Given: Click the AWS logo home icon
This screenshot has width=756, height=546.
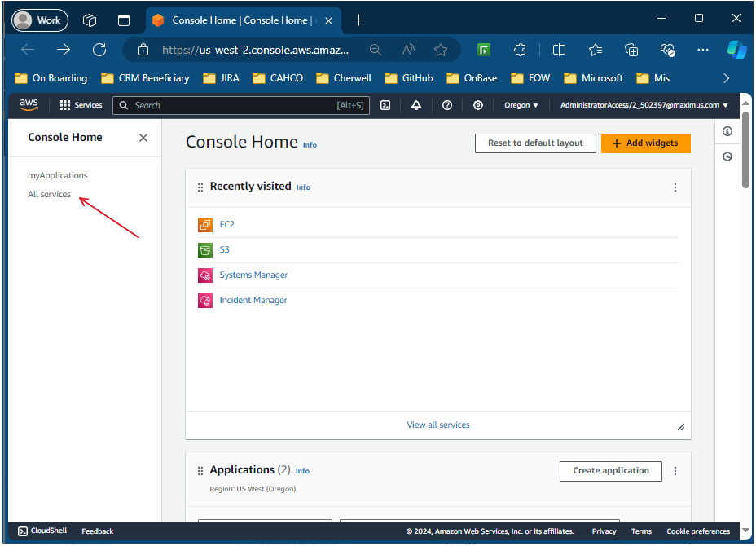Looking at the screenshot, I should click(x=29, y=104).
